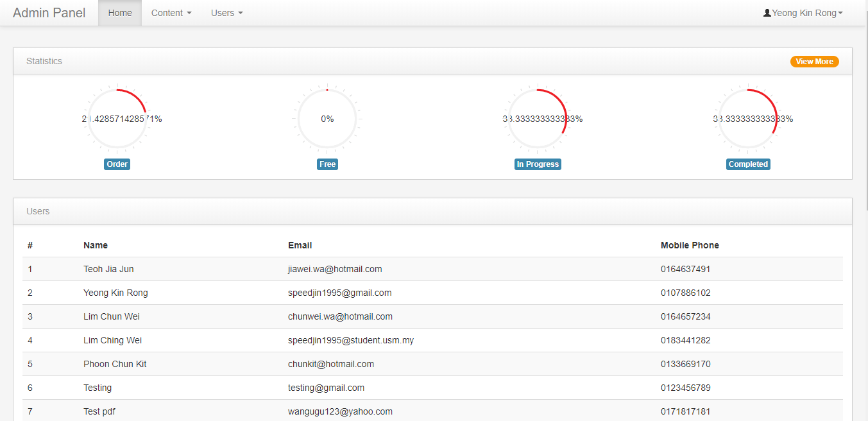Click the Free label badge
The width and height of the screenshot is (868, 421).
(x=327, y=164)
